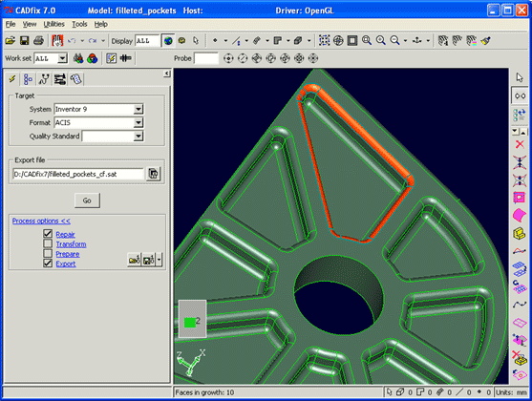Image resolution: width=532 pixels, height=401 pixels.
Task: Click the Display field showing ALL
Action: [147, 41]
